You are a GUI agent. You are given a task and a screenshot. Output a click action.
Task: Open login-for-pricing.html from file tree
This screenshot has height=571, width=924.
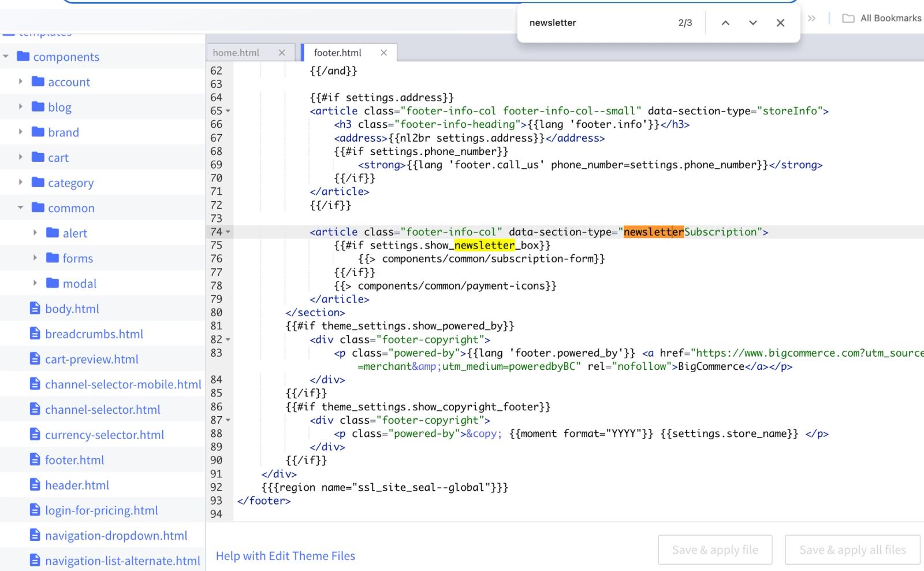tap(102, 510)
